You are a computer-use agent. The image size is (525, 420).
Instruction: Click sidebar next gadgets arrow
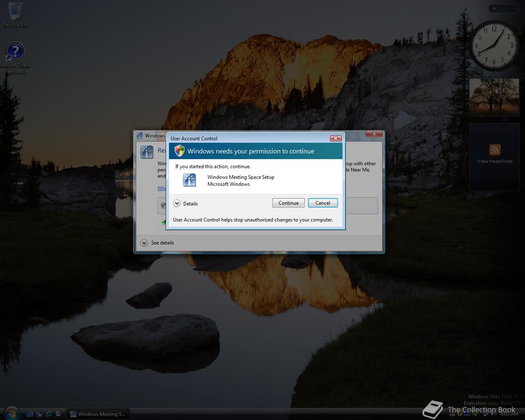(x=516, y=9)
